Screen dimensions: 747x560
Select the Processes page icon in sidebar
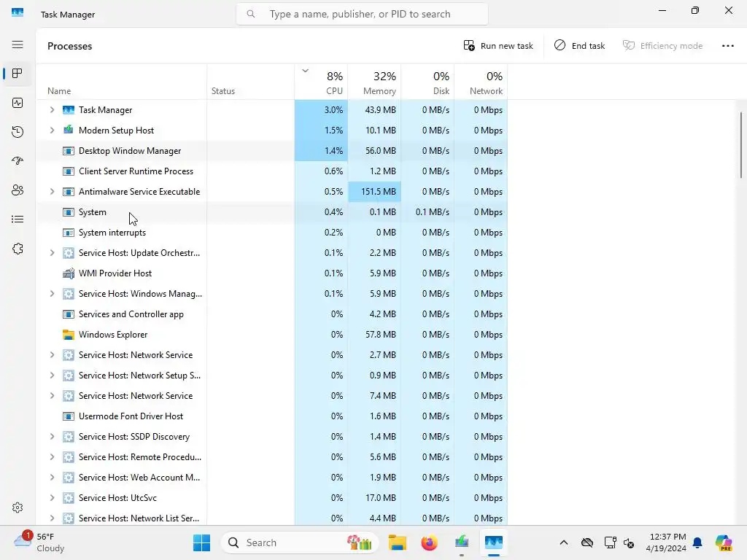[x=18, y=74]
